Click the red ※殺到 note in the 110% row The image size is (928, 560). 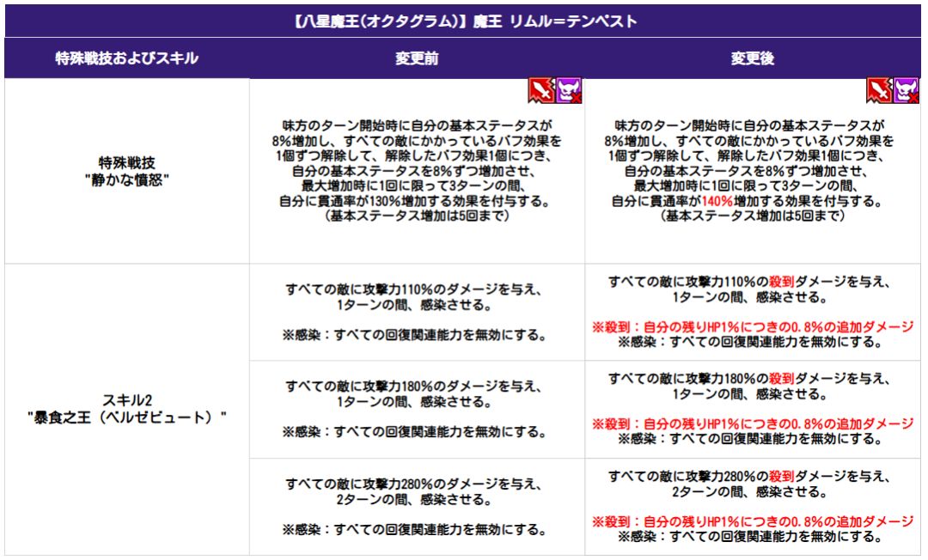point(753,326)
